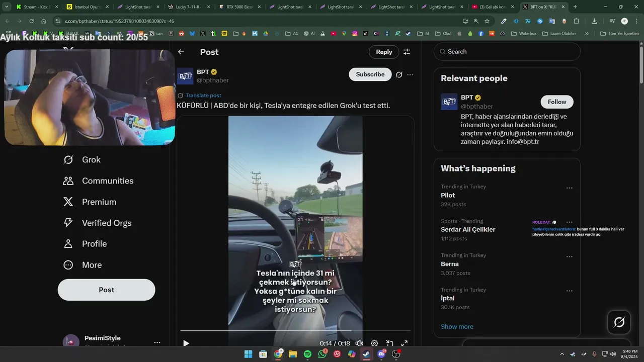This screenshot has width=644, height=362.
Task: Open options for Pilot trend
Action: pyautogui.click(x=570, y=188)
